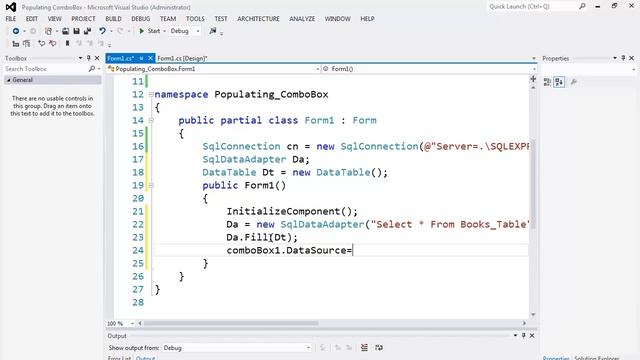
Task: Collapse the public Form1() constructor block
Action: [151, 185]
